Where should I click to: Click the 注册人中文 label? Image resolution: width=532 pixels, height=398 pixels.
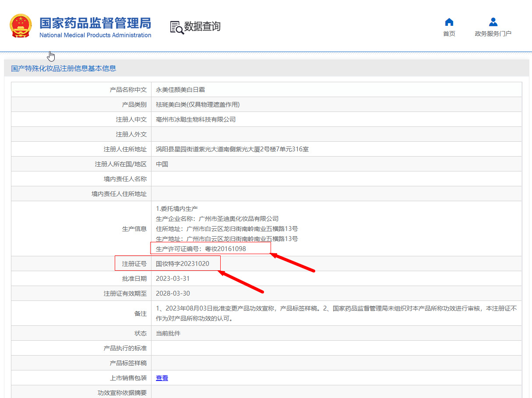click(131, 119)
